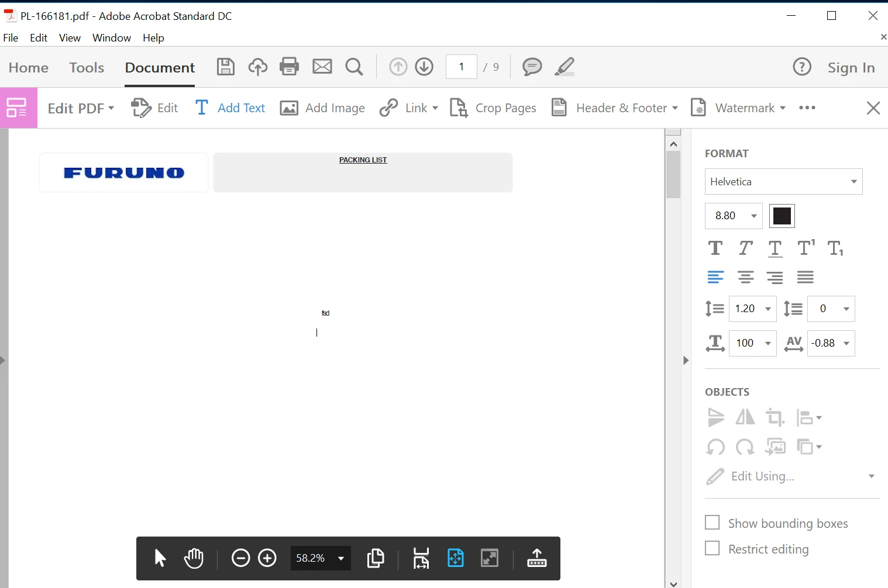Toggle full screen view icon
The image size is (888, 588).
tap(490, 558)
